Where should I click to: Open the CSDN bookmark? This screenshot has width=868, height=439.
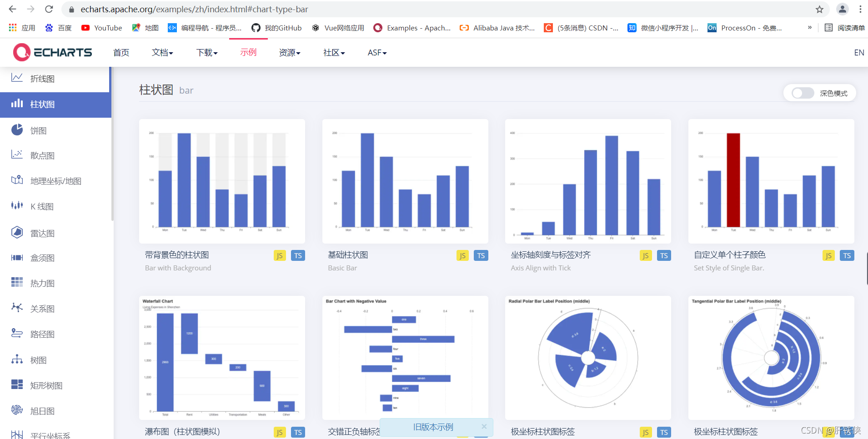pyautogui.click(x=581, y=28)
